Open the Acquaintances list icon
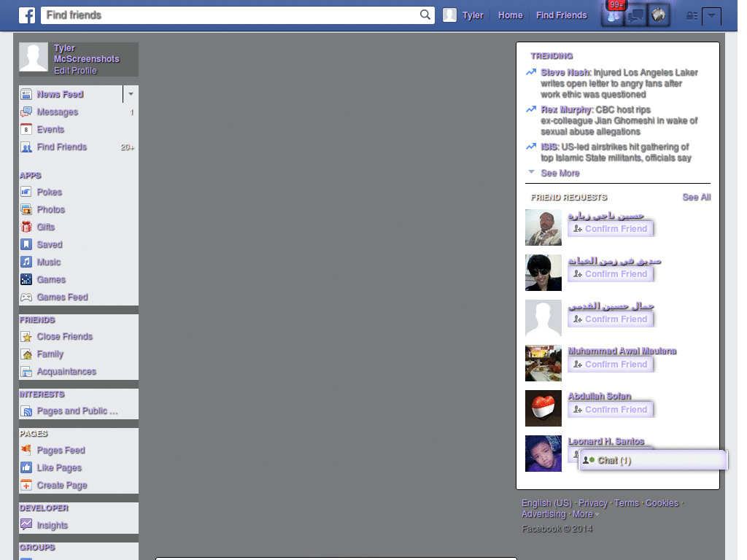The height and width of the screenshot is (560, 747). pyautogui.click(x=27, y=371)
